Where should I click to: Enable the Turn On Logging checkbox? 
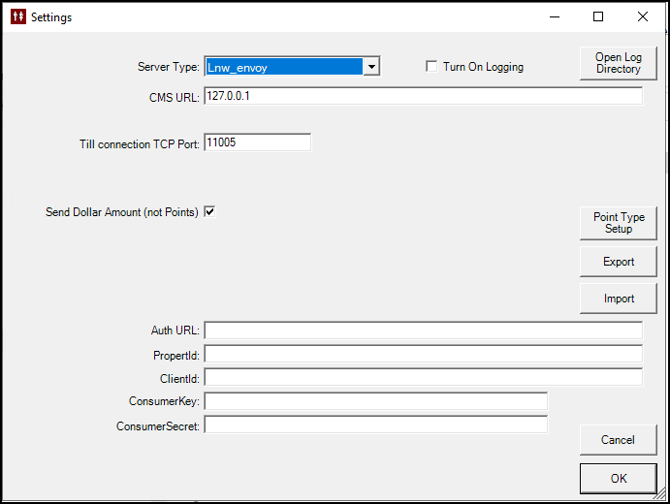point(432,66)
